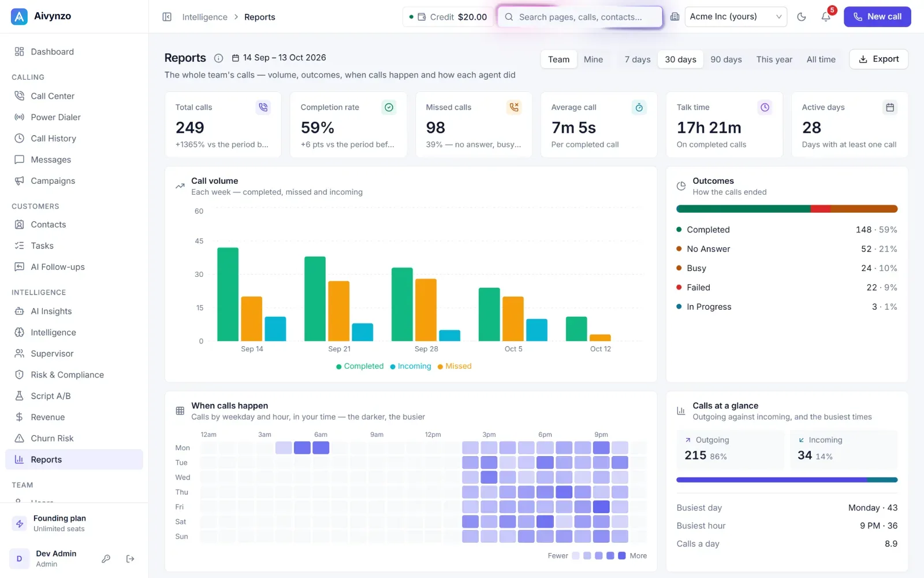This screenshot has height=578, width=924.
Task: Click the Founding plan lightning icon
Action: 20,523
